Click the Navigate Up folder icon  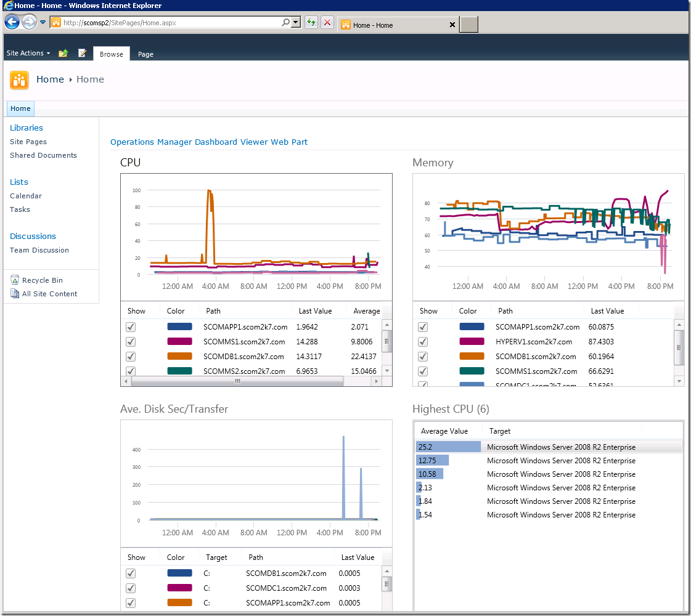click(x=63, y=53)
